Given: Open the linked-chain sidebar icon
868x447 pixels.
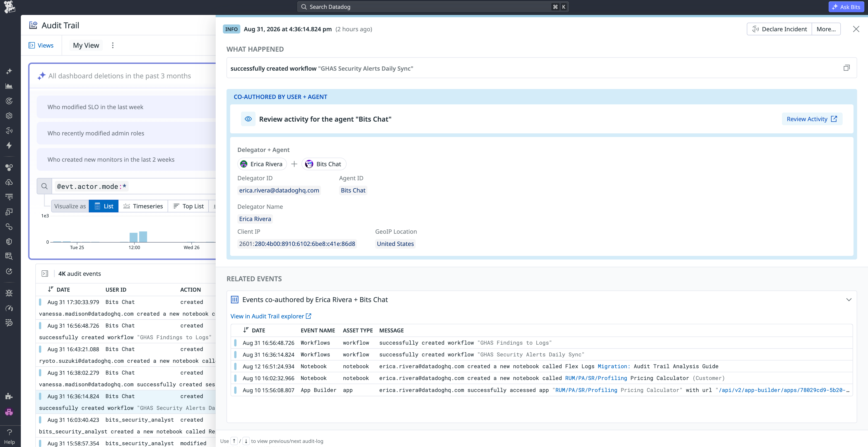Looking at the screenshot, I should tap(9, 227).
